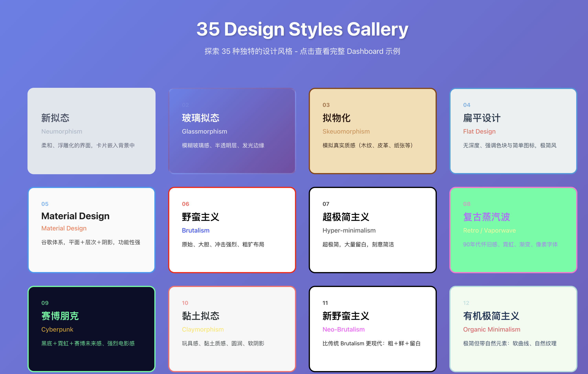This screenshot has width=588, height=374.
Task: View the 野蛮主义 Brutalism example
Action: click(232, 230)
